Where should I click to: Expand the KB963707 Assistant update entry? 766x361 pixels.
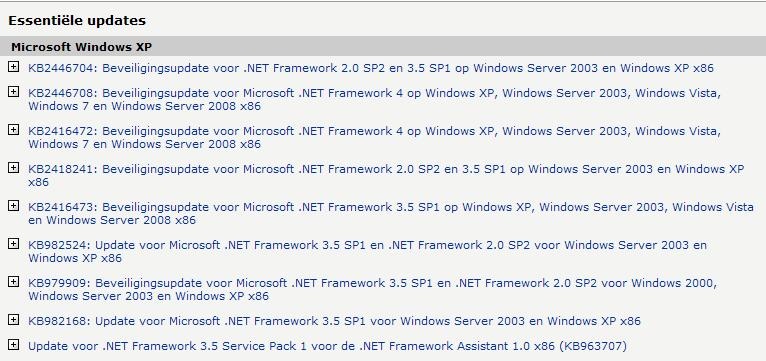(x=14, y=344)
